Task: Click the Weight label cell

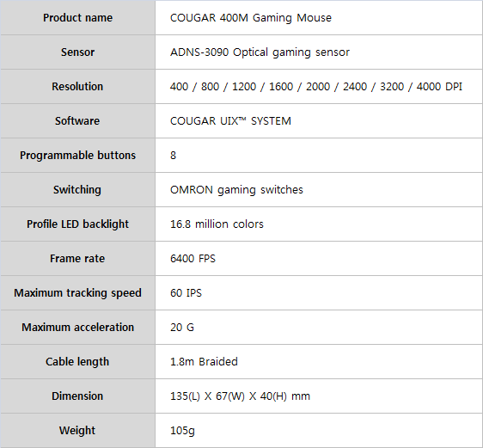Action: coord(77,431)
